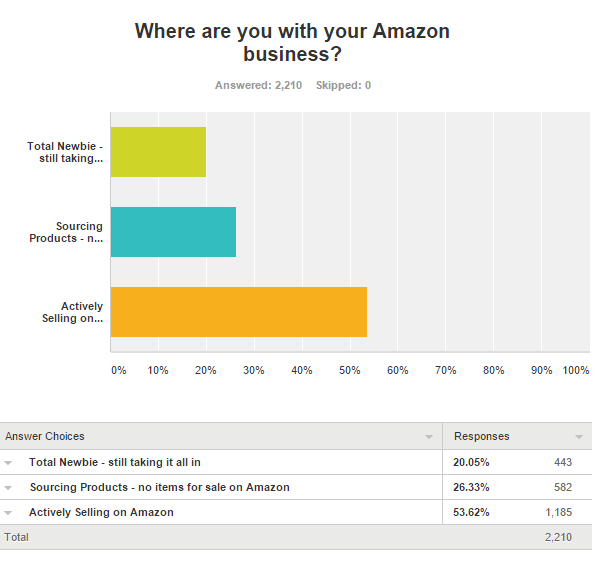The width and height of the screenshot is (600, 567).
Task: Click the 'Answered: 2,210' text under the title
Action: pos(258,85)
